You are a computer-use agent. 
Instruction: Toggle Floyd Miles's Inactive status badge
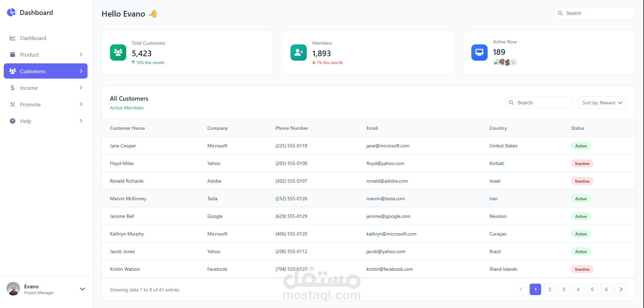click(x=582, y=163)
